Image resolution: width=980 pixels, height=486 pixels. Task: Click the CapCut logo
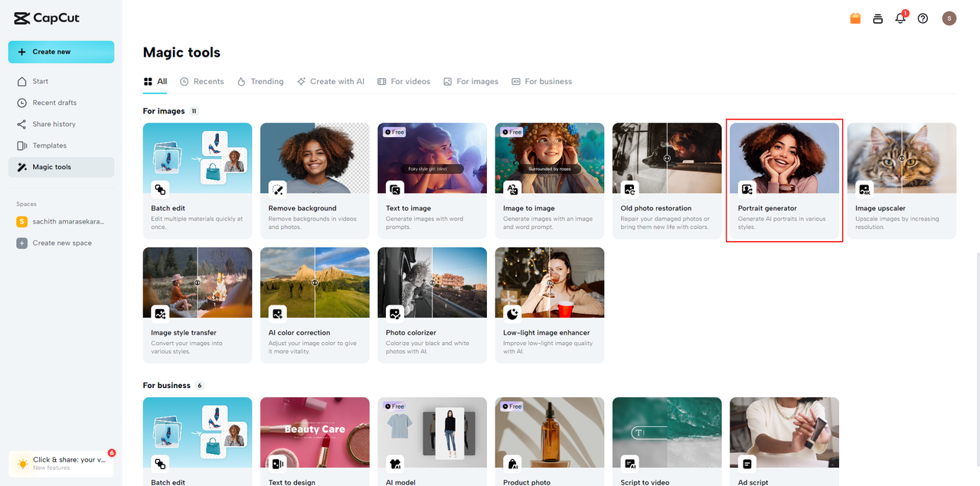[x=46, y=18]
